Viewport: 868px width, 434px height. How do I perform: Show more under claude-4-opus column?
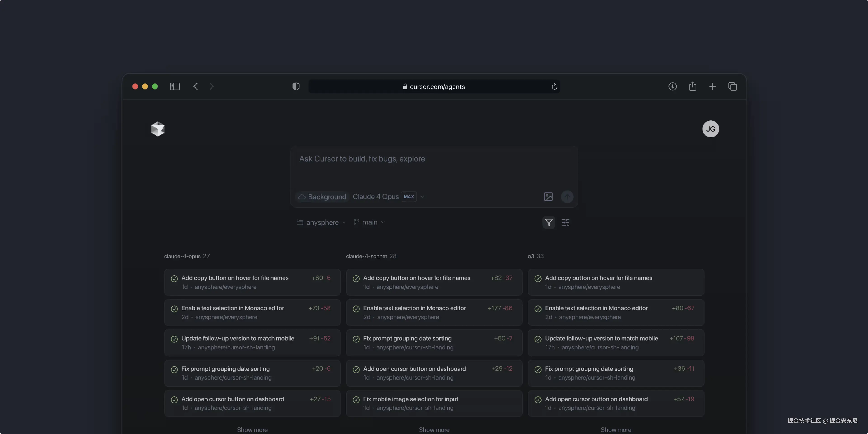tap(252, 430)
